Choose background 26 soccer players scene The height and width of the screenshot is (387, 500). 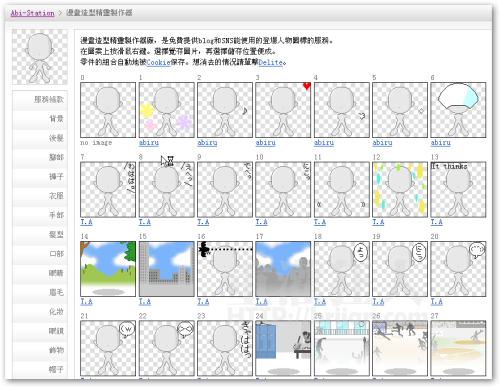coord(400,348)
